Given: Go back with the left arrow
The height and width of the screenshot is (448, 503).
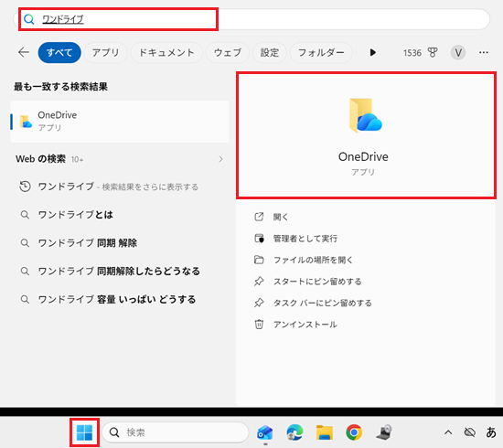Looking at the screenshot, I should coord(24,52).
